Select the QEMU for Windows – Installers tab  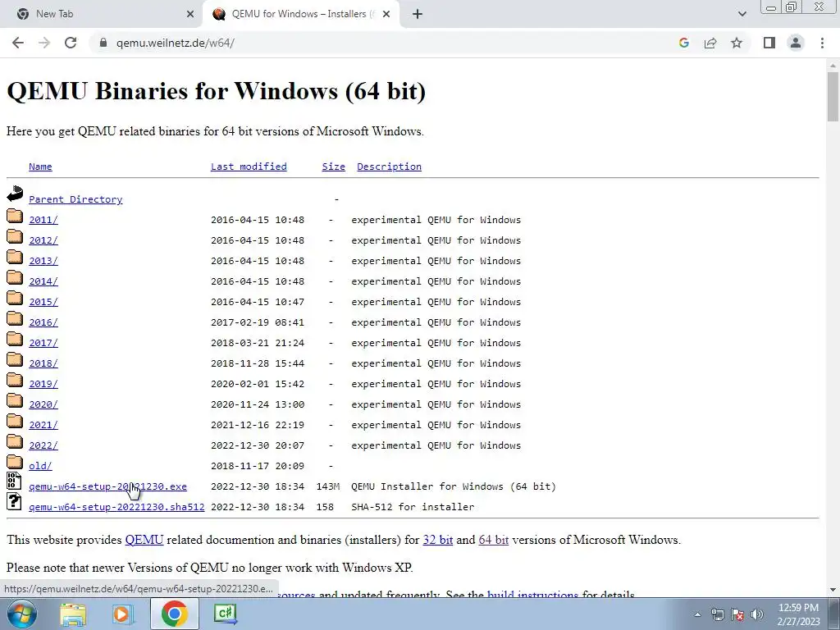click(300, 15)
